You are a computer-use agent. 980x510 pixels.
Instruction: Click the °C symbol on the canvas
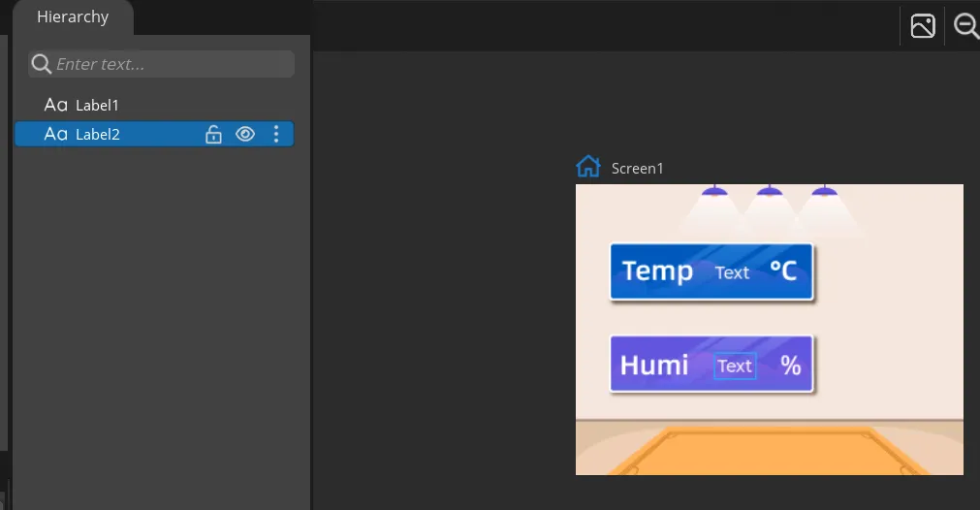pos(782,271)
